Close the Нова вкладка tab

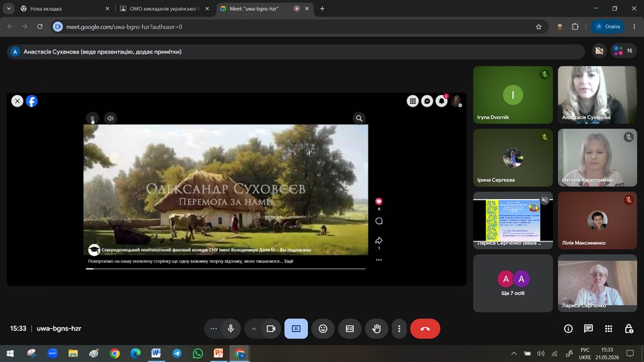(107, 9)
